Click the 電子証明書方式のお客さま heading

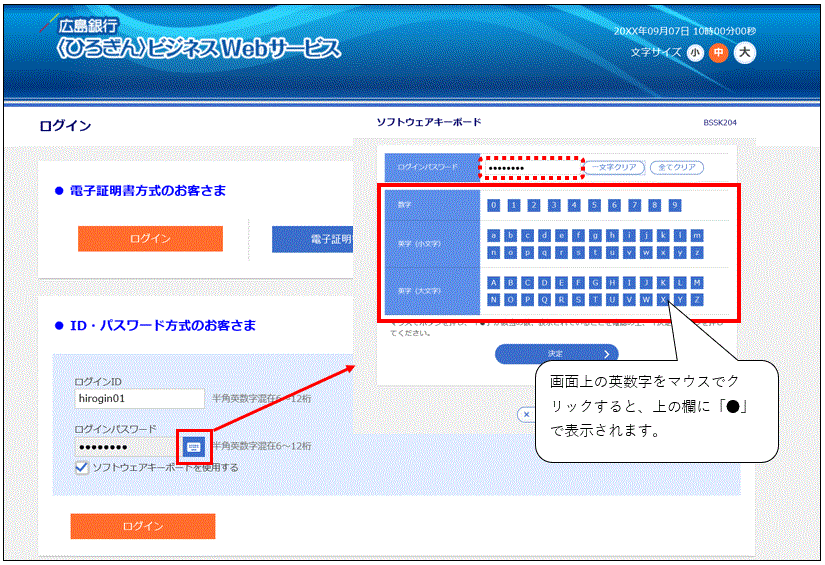148,190
